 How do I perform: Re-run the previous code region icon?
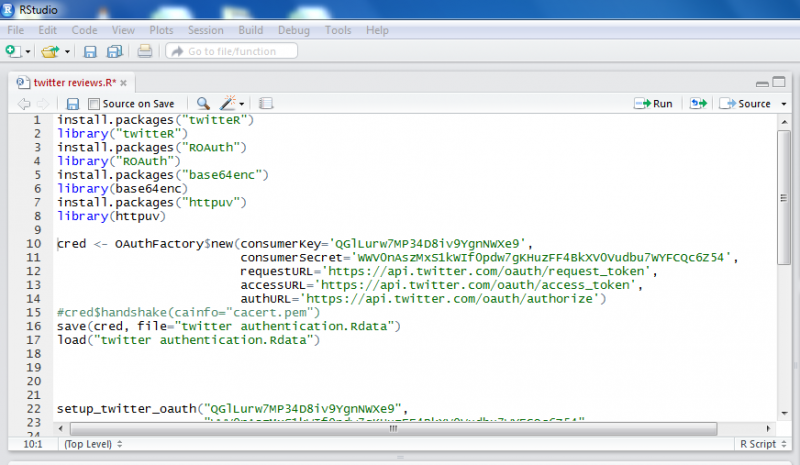click(698, 103)
